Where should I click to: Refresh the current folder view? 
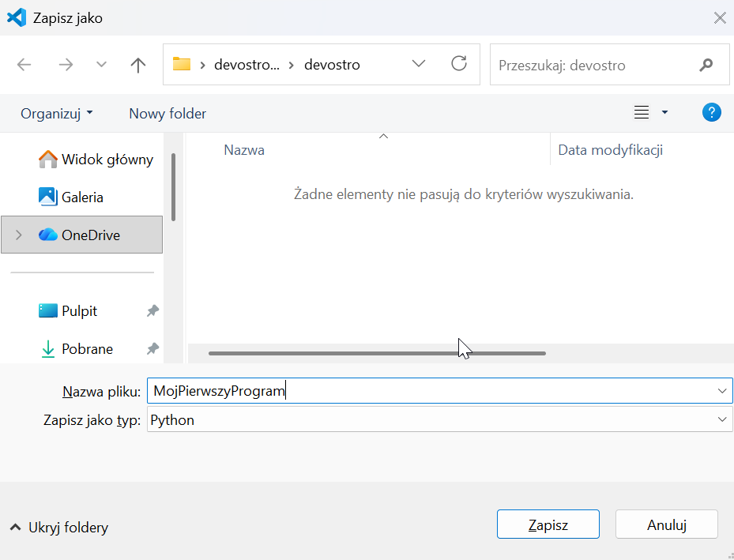pos(459,64)
